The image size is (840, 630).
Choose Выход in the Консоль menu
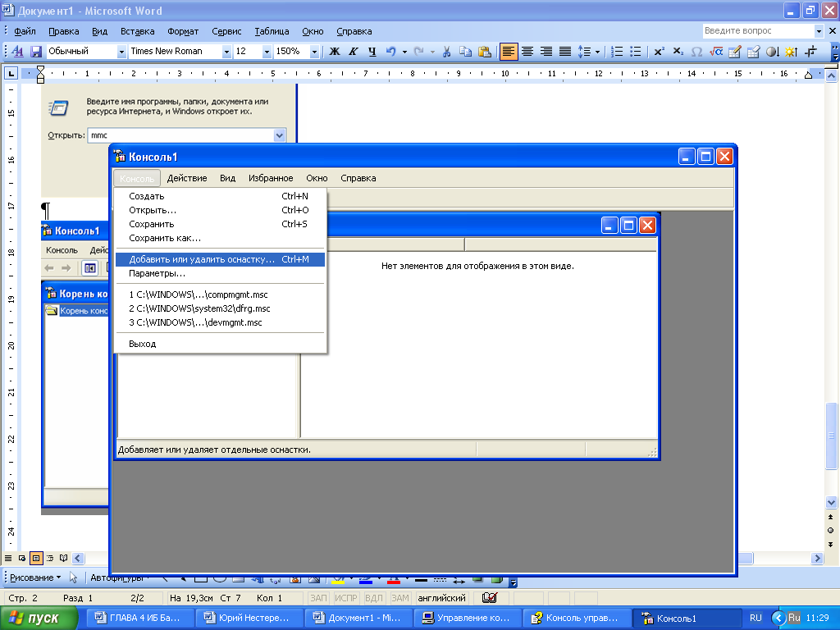pos(220,344)
